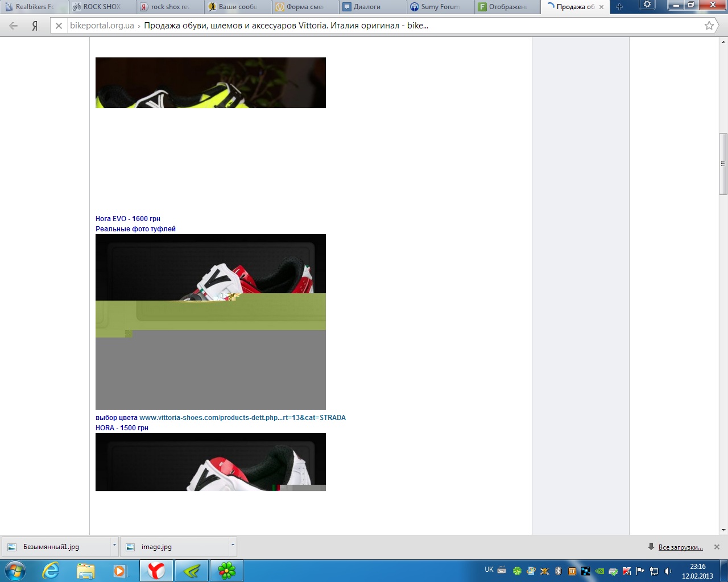Open the volume speaker icon in tray

pyautogui.click(x=668, y=571)
